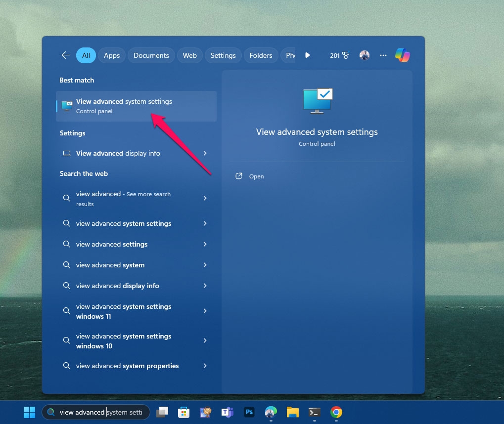
Task: Select the All filter tab
Action: point(86,55)
